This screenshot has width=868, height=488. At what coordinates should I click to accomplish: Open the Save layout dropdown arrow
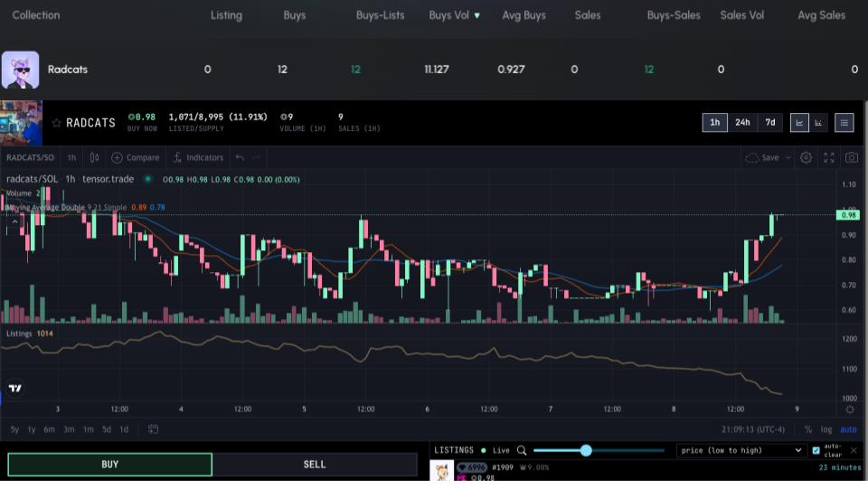788,157
